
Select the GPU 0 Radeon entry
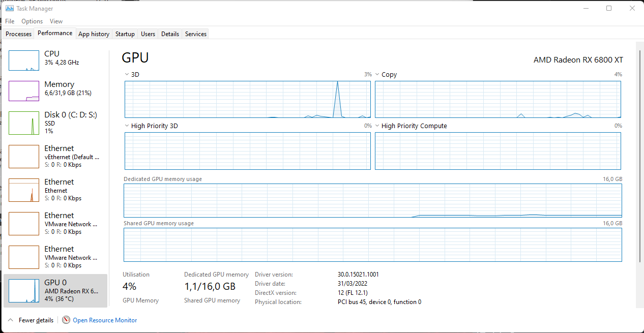[55, 291]
